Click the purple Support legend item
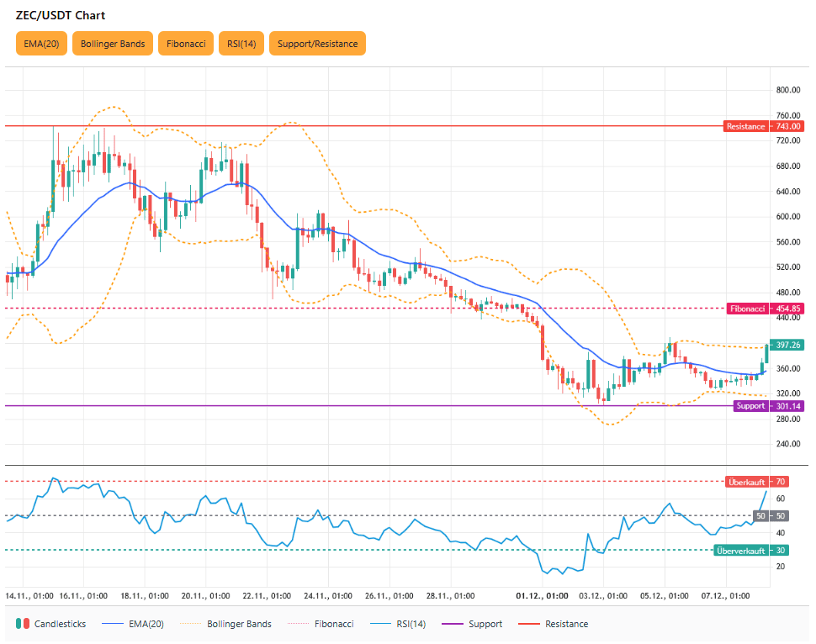This screenshot has height=644, width=816. 474,624
